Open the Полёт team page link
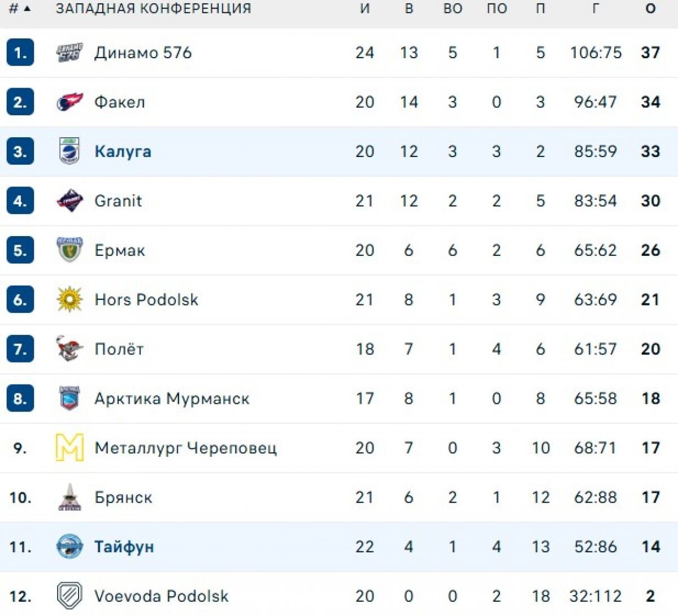 pyautogui.click(x=118, y=349)
